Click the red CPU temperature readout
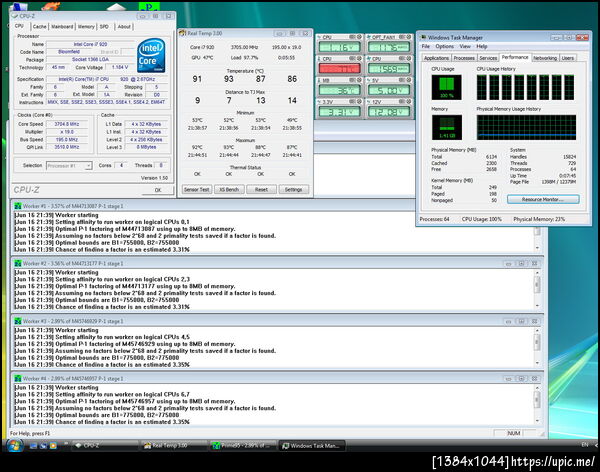Image resolution: width=600 pixels, height=472 pixels. 339,69
